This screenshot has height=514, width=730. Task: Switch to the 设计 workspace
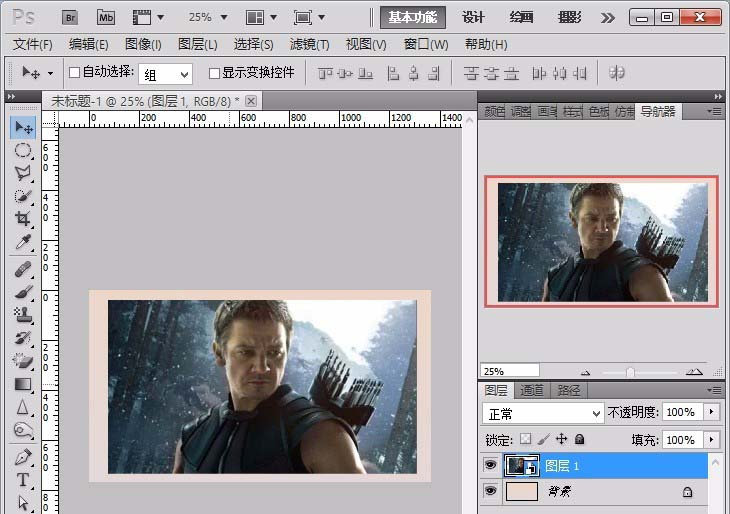click(473, 17)
